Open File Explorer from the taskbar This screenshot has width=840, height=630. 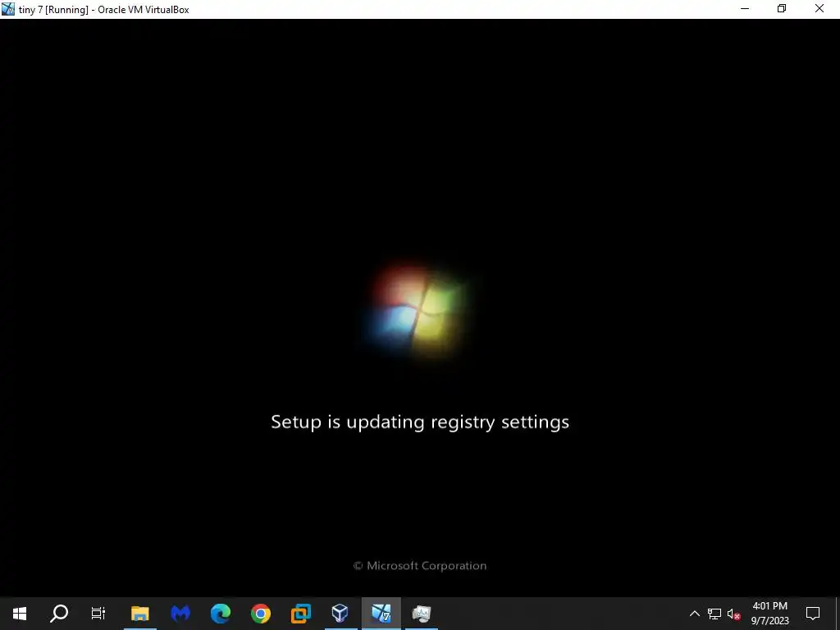[x=139, y=614]
